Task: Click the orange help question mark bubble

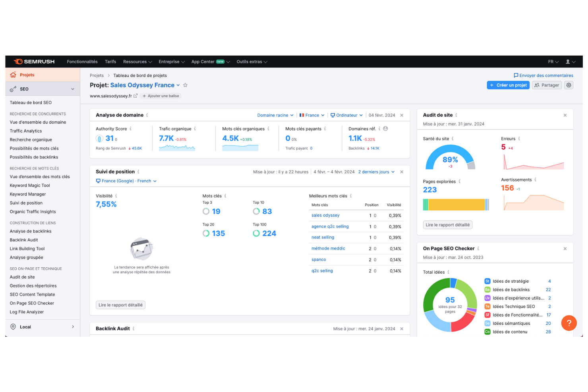Action: pyautogui.click(x=569, y=323)
